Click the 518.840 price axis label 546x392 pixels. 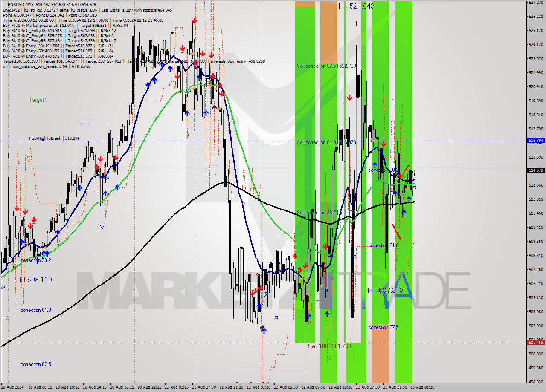536,115
